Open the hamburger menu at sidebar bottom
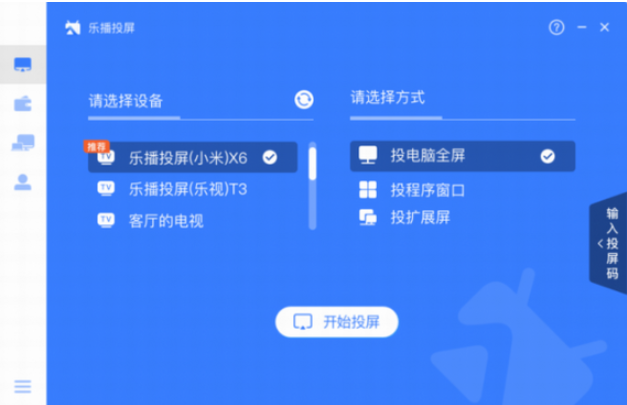The width and height of the screenshot is (627, 405). (23, 386)
